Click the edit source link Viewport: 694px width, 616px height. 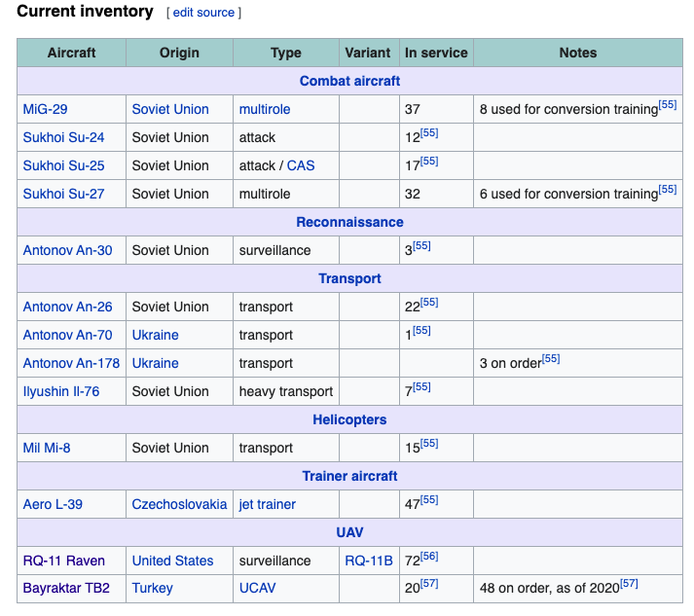[x=203, y=13]
